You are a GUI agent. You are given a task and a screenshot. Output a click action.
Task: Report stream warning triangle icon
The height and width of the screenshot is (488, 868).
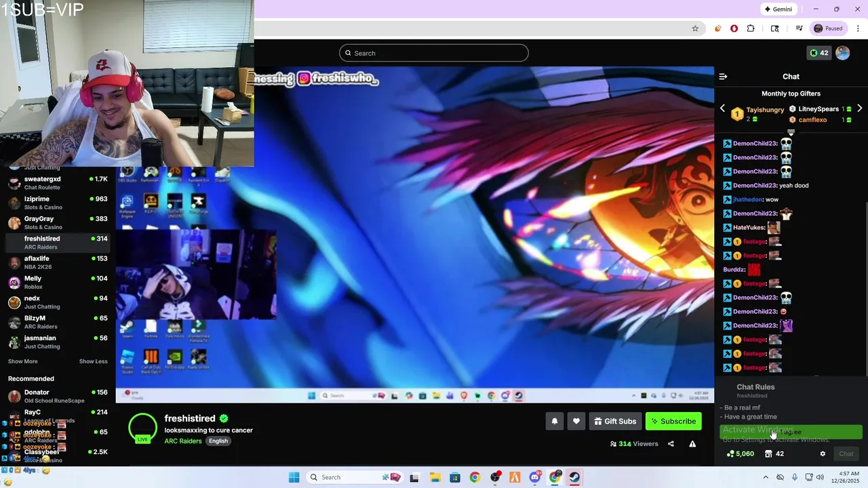(x=692, y=444)
